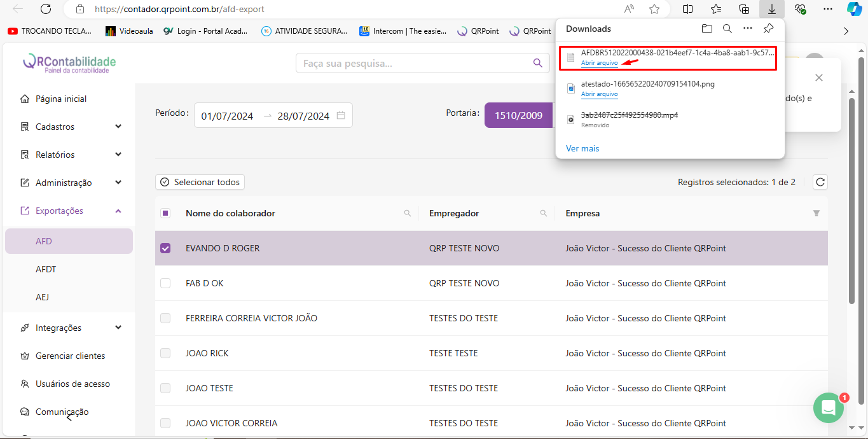Click search icon in Nome do colaborador column
Screen dimensions: 868x439
click(x=408, y=214)
